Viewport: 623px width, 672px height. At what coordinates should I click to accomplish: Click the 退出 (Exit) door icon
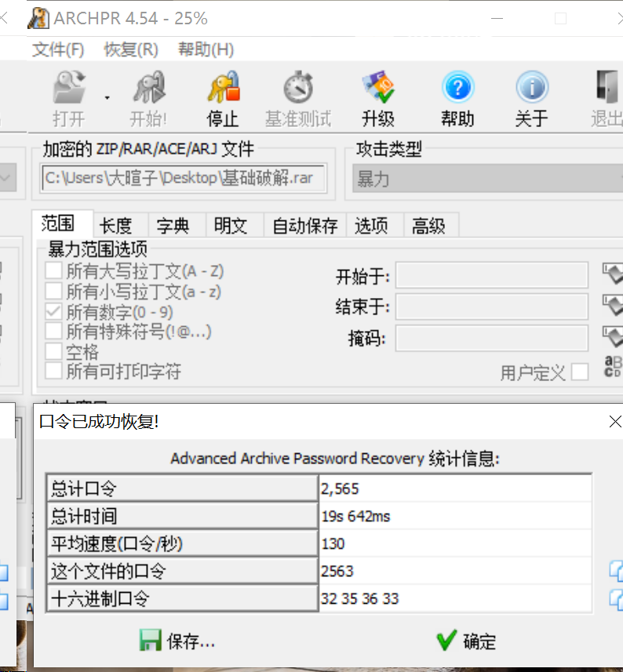[x=607, y=87]
